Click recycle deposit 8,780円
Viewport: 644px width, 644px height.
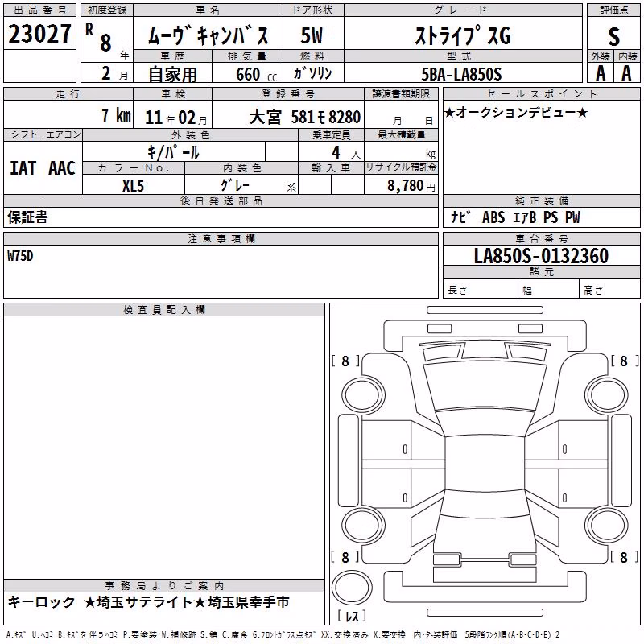tap(411, 186)
